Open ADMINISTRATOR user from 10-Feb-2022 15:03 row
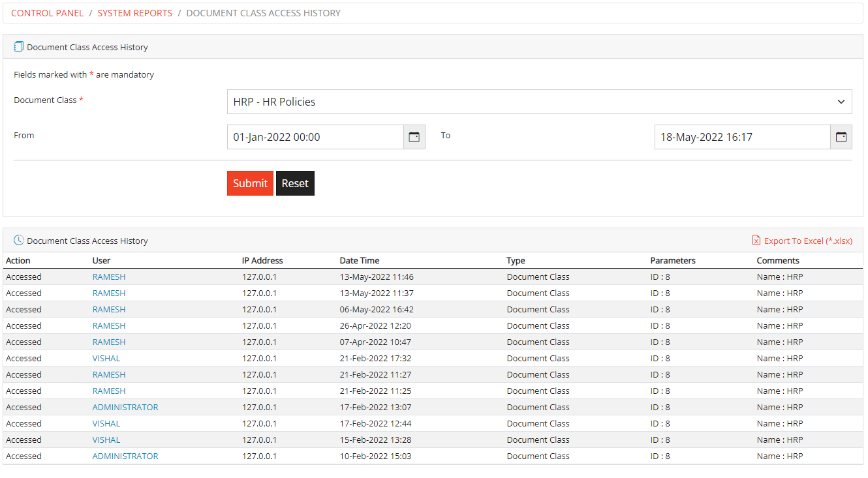Screen dimensions: 868x478 click(125, 456)
